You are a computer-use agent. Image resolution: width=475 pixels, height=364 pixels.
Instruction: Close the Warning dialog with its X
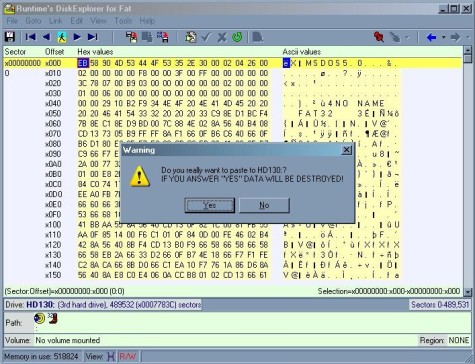(x=347, y=150)
